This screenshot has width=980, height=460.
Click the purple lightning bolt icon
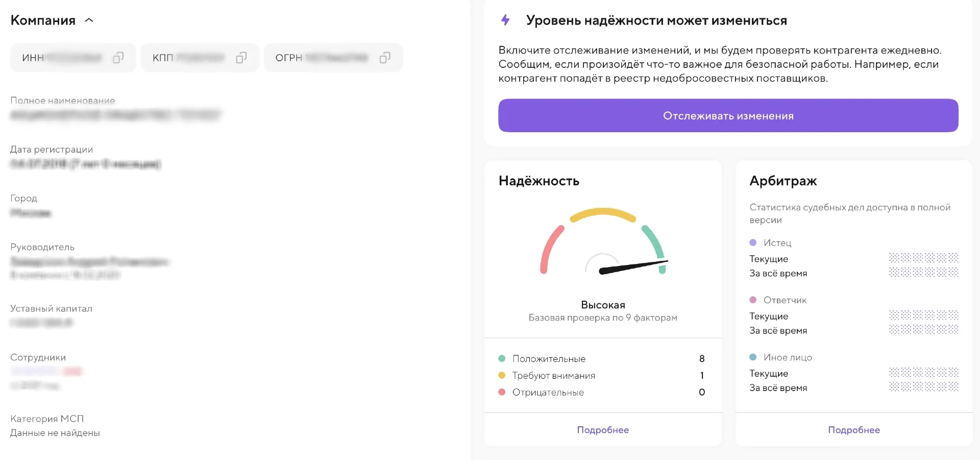[505, 20]
